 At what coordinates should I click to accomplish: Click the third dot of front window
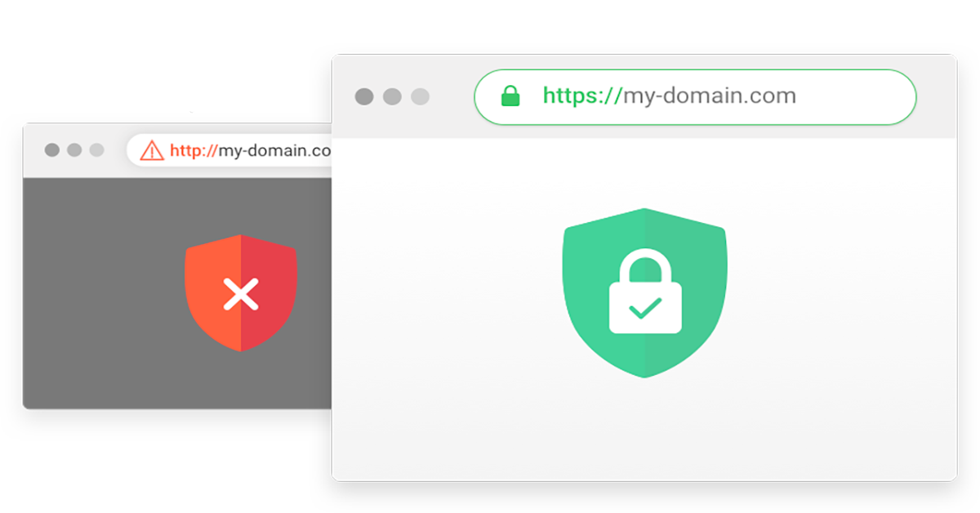pyautogui.click(x=420, y=97)
